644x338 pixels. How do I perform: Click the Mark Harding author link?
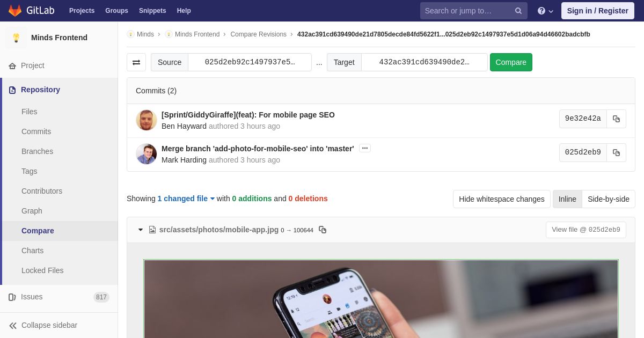pos(184,160)
